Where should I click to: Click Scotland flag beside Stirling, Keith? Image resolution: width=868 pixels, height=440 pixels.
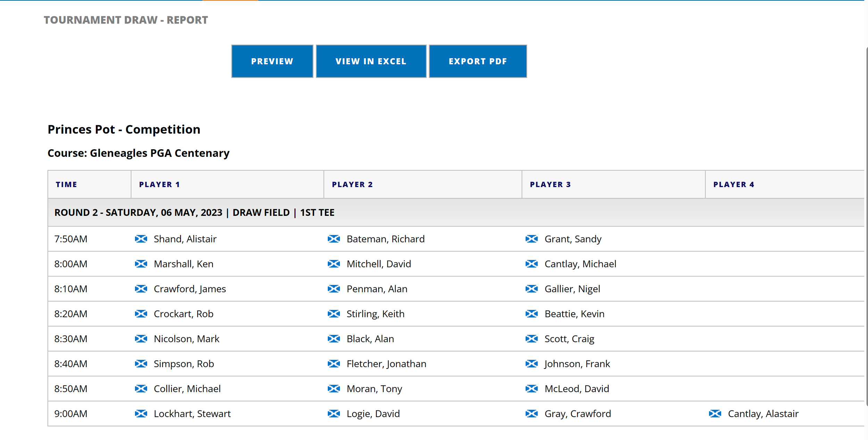point(334,314)
